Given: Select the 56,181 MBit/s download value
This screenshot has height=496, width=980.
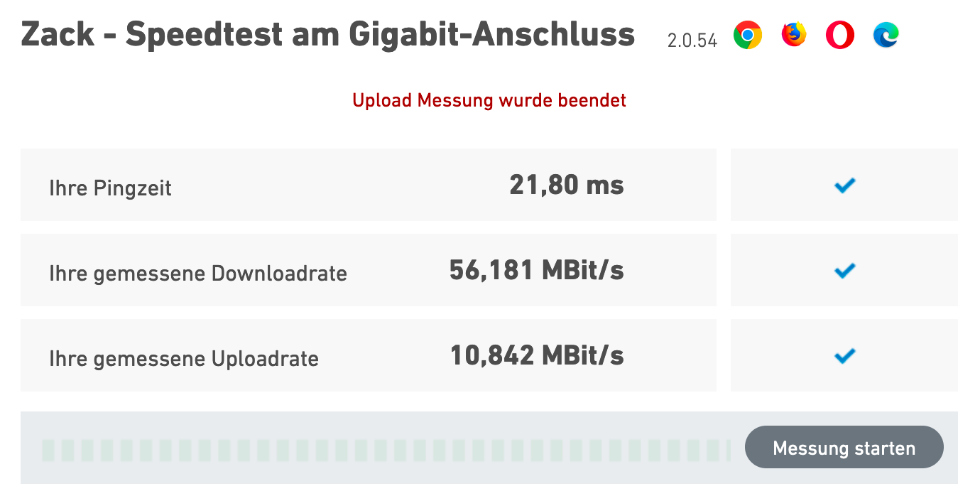Looking at the screenshot, I should pos(537,271).
